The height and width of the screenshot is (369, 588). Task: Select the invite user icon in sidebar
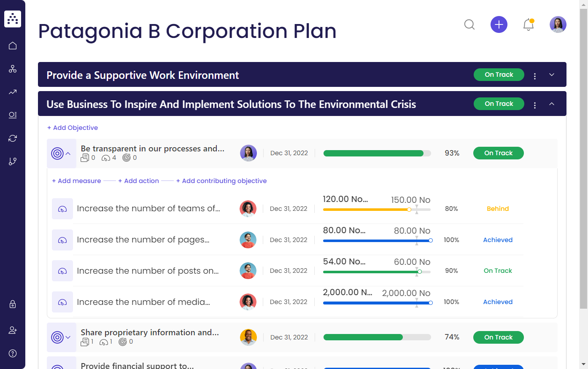[x=13, y=330]
